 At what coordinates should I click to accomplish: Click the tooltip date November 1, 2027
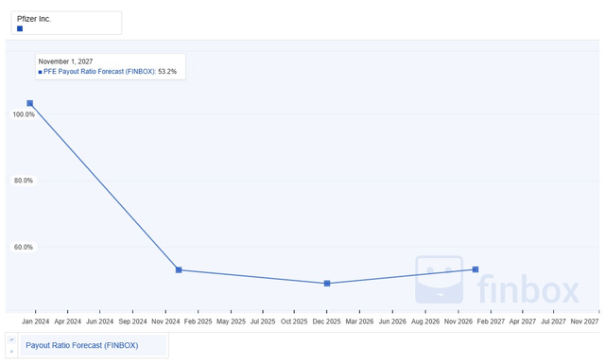(65, 61)
